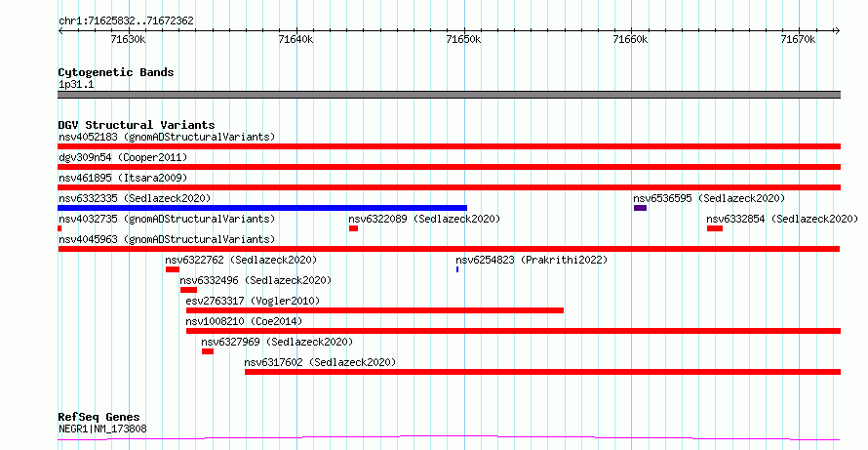This screenshot has height=450, width=868.
Task: Click the nsv6536595 (Sedlazeck2020) label
Action: click(x=709, y=198)
